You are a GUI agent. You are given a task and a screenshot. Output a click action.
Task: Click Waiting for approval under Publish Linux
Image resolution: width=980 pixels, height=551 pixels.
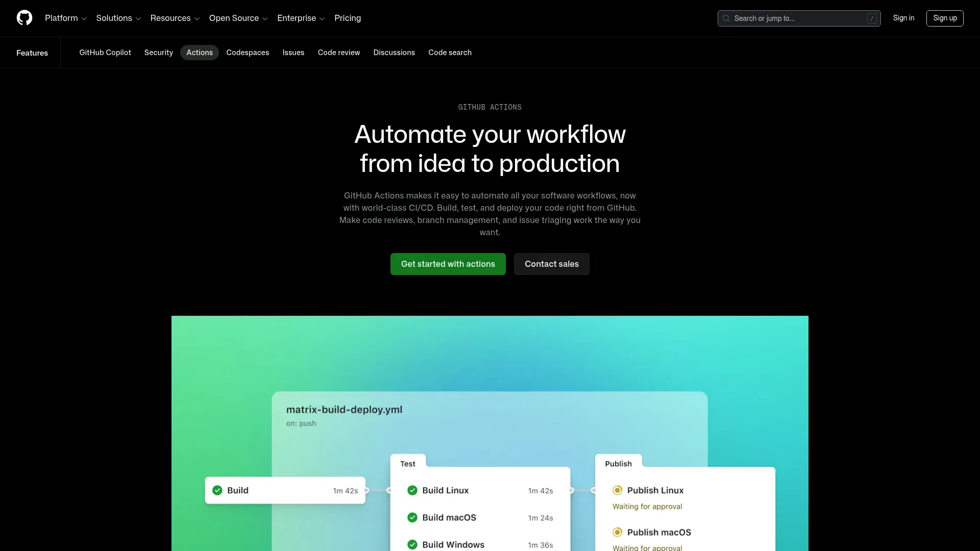tap(647, 507)
